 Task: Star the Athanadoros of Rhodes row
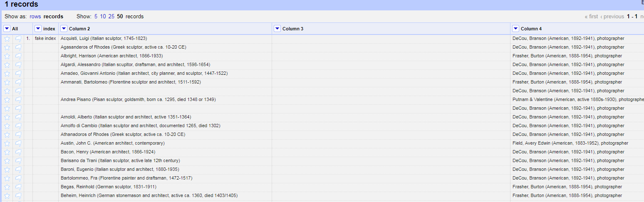7,135
